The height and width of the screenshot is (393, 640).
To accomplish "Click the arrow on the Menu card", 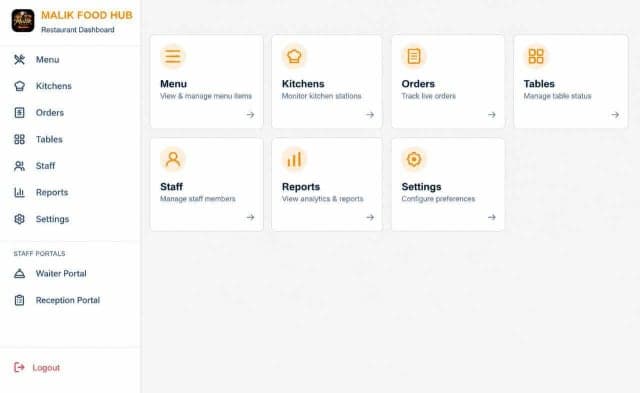I will point(250,115).
